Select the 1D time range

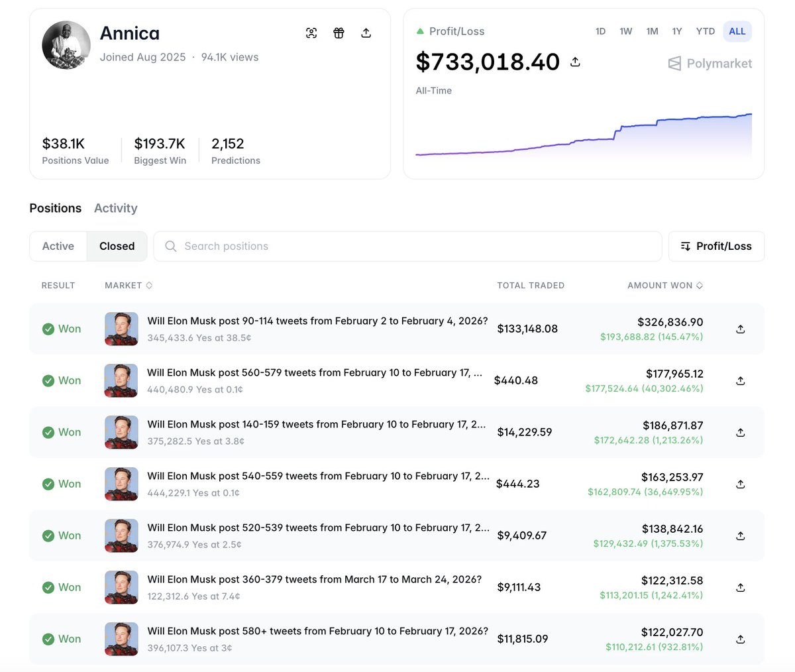click(600, 31)
